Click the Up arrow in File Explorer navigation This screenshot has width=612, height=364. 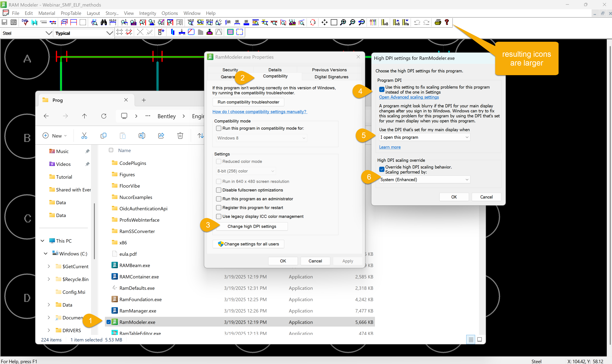click(84, 116)
